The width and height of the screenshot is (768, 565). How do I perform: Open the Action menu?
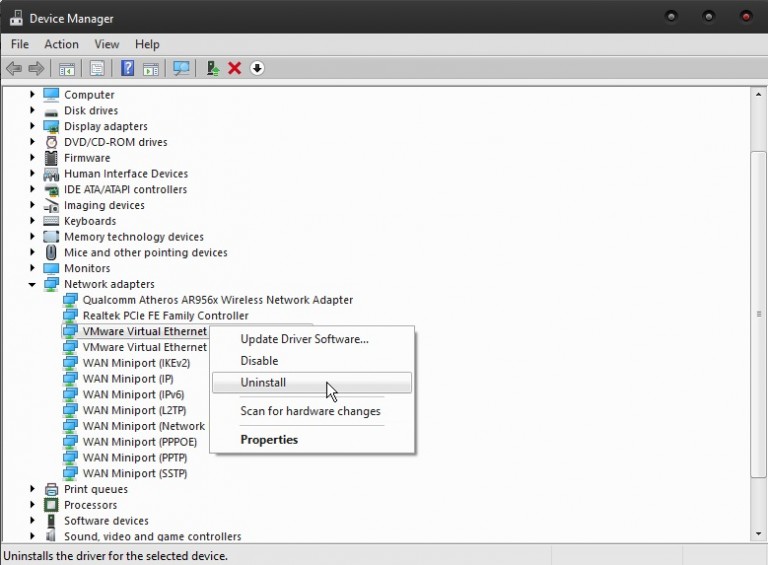(x=61, y=44)
